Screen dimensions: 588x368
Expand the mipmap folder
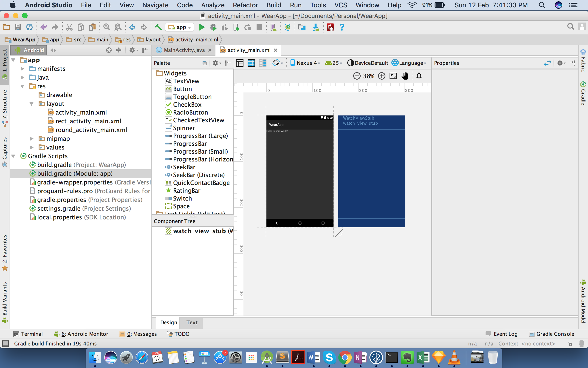tap(32, 139)
